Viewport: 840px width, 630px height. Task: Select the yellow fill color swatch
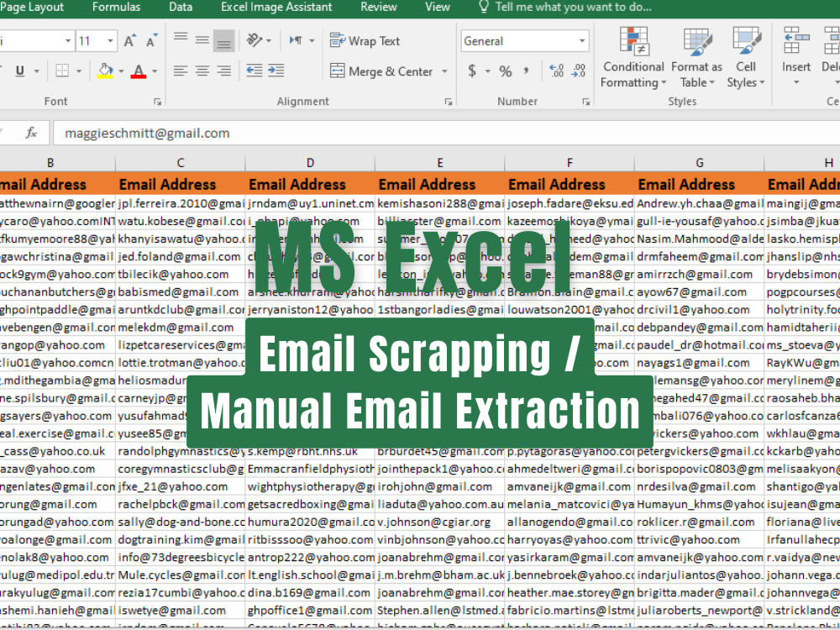coord(105,76)
